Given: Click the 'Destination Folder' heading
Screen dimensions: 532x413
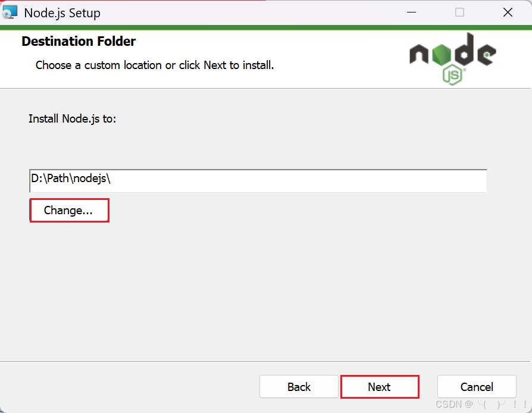Looking at the screenshot, I should click(79, 42).
